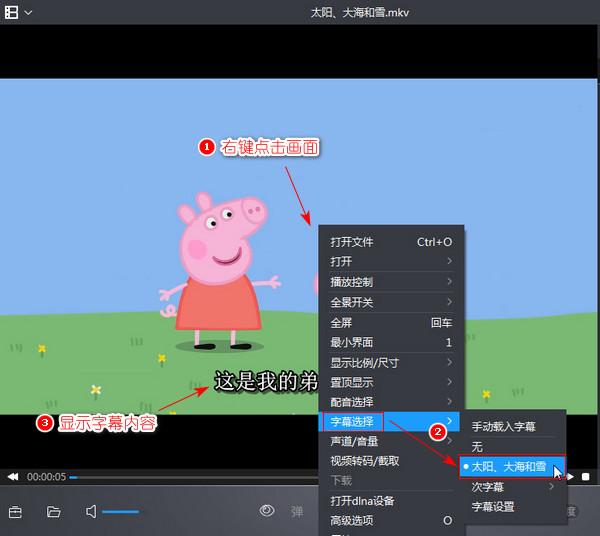Click the previous track button
The height and width of the screenshot is (536, 600).
click(x=13, y=477)
